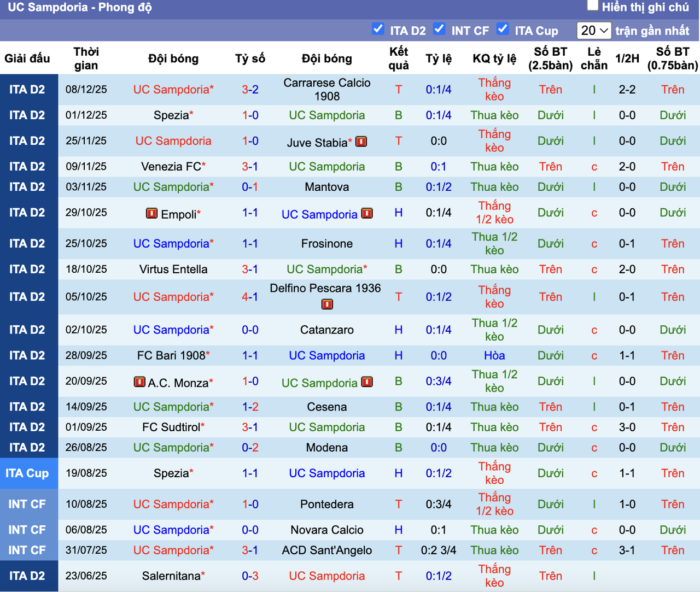
Task: Click INT CF label on 10/08/25 row
Action: coord(27,505)
